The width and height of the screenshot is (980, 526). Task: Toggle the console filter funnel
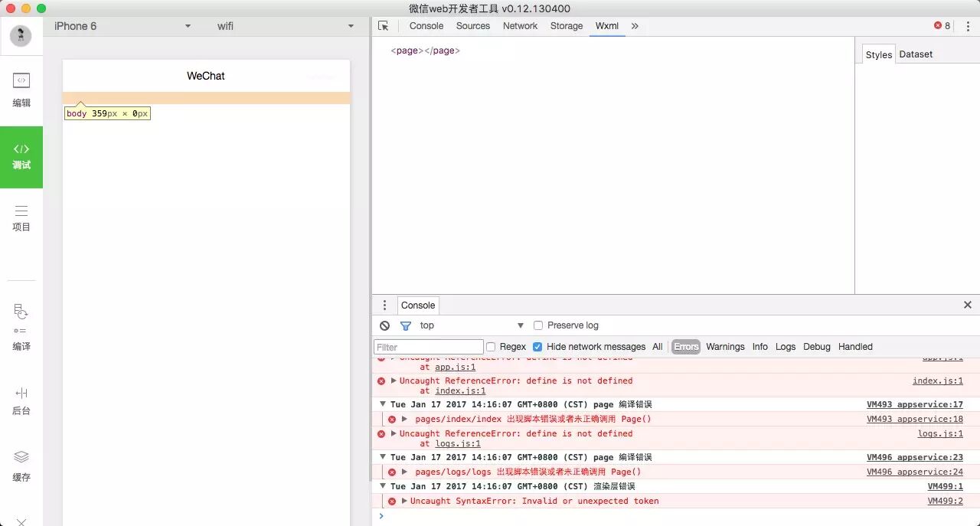click(406, 325)
